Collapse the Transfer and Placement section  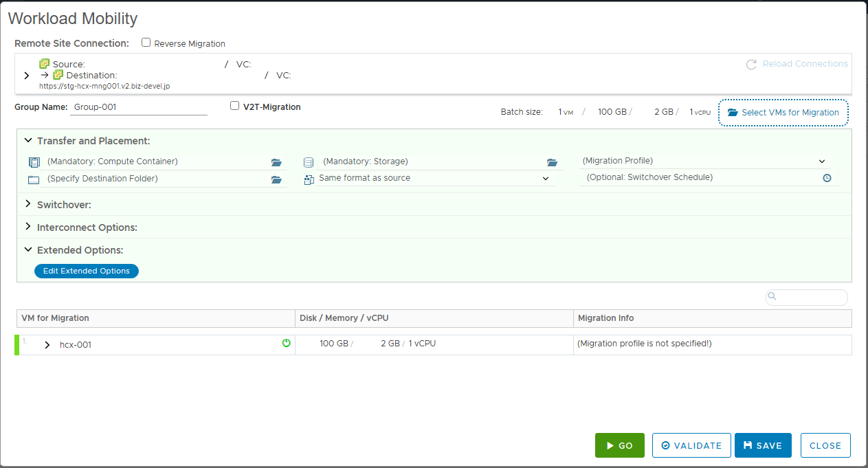coord(28,140)
